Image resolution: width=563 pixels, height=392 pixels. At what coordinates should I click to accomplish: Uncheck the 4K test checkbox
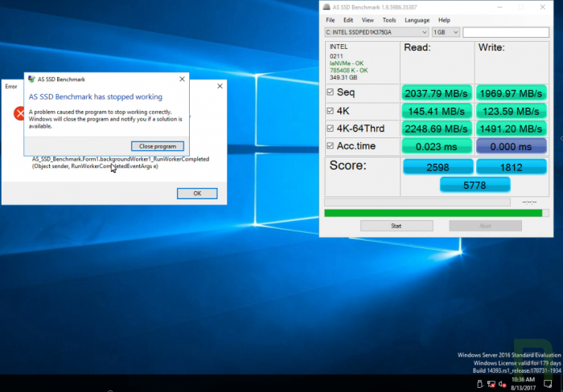click(x=331, y=111)
